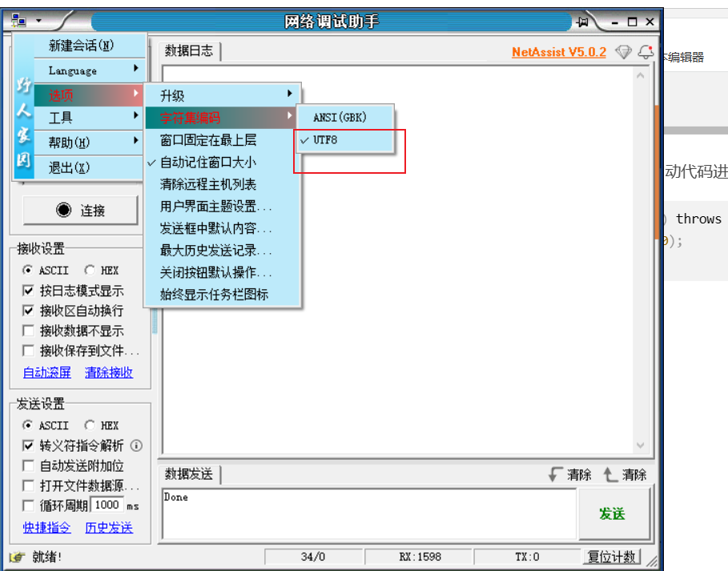728x571 pixels.
Task: Open the notification bell icon with red dot
Action: (644, 51)
